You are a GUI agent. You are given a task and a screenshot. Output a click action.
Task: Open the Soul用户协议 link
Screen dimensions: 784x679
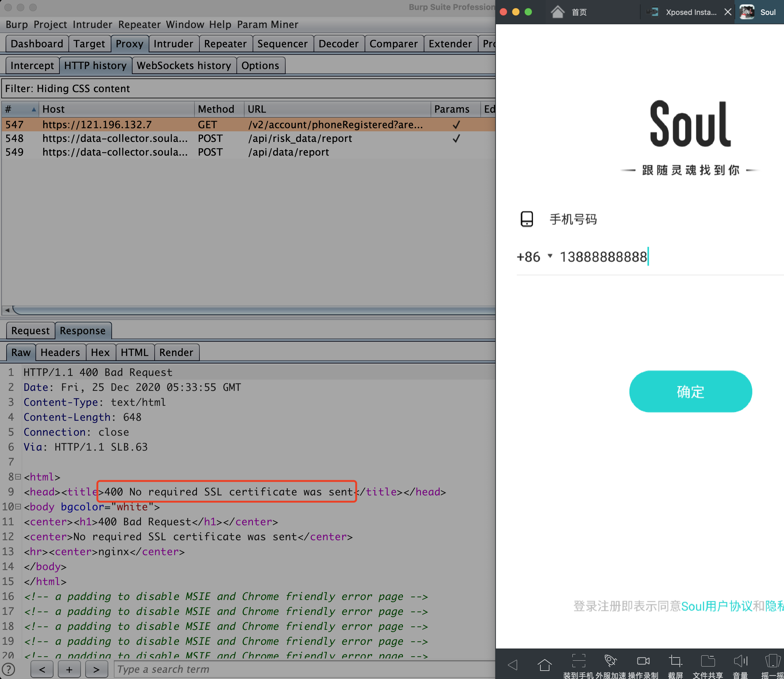[716, 606]
